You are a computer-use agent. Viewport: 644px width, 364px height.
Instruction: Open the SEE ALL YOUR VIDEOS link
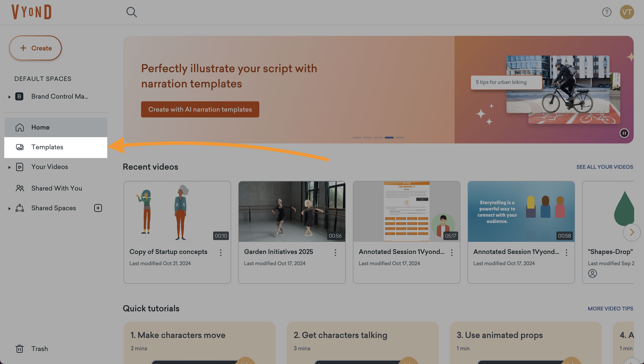(605, 167)
